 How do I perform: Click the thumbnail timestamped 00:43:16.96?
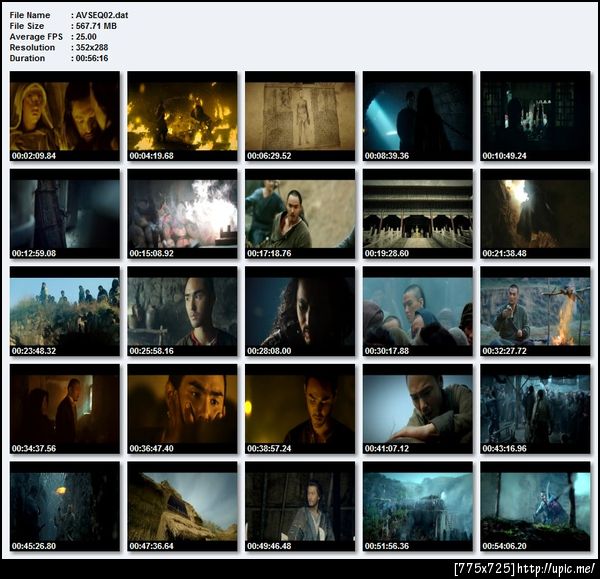(x=535, y=409)
